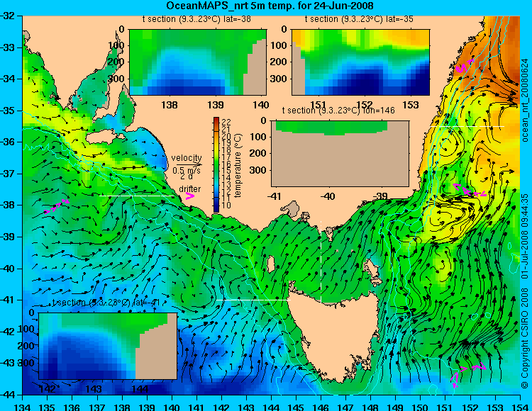Viewport: 532px width, 411px height.
Task: Open the lon=146 temperature section inset plot
Action: [340, 154]
